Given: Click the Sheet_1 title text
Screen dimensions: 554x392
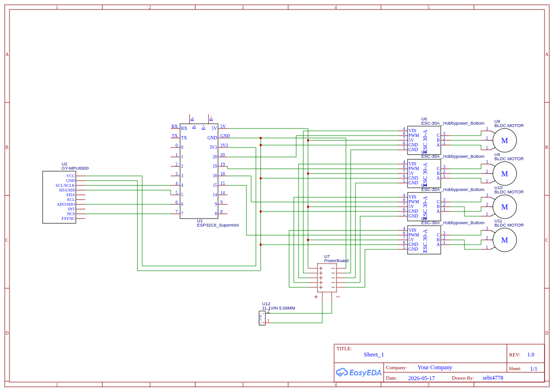Looking at the screenshot, I should pos(373,355).
